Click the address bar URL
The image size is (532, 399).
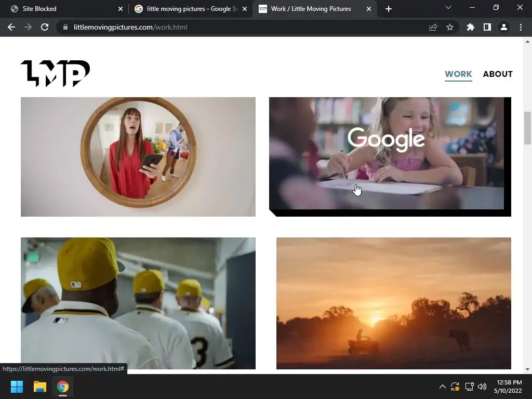click(130, 27)
